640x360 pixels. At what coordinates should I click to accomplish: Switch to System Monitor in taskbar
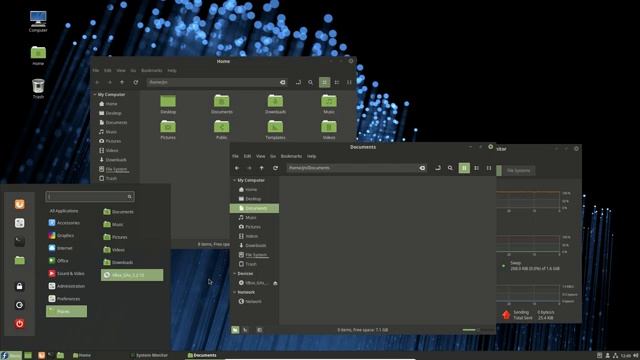point(149,355)
